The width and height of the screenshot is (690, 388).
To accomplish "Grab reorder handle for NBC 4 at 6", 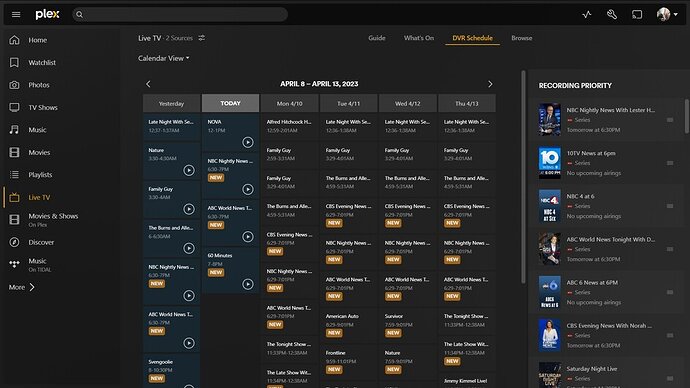I will (670, 206).
